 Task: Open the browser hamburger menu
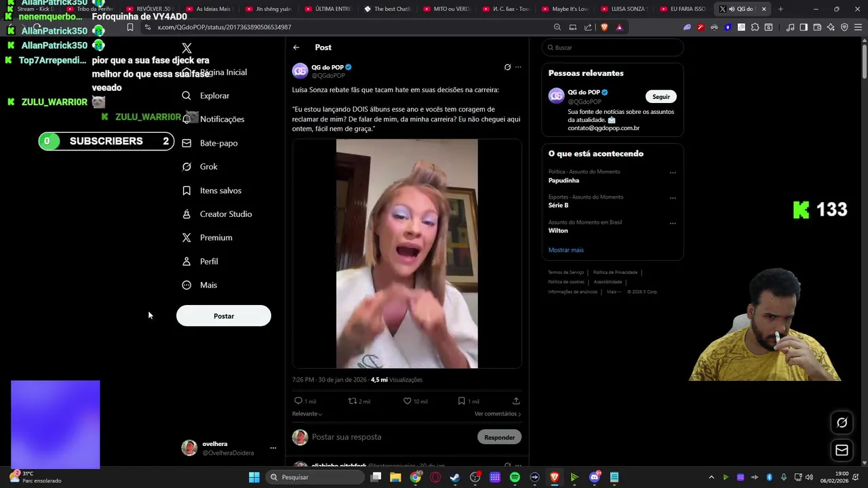tap(858, 27)
